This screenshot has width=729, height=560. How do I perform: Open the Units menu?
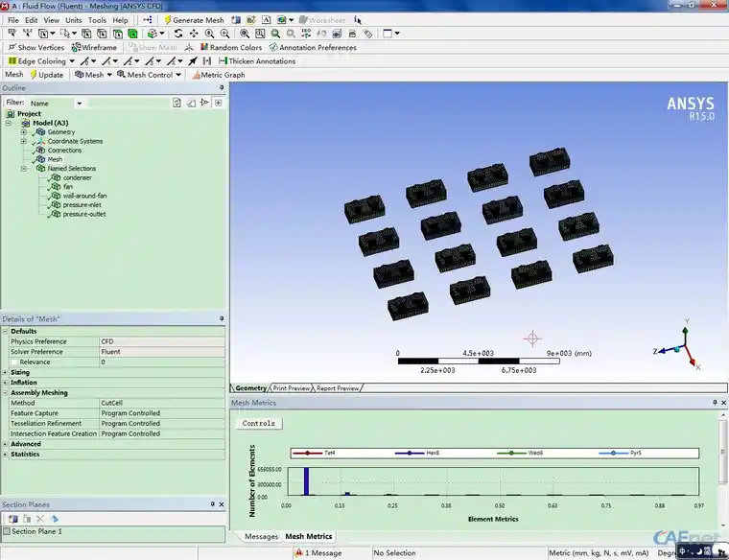74,20
